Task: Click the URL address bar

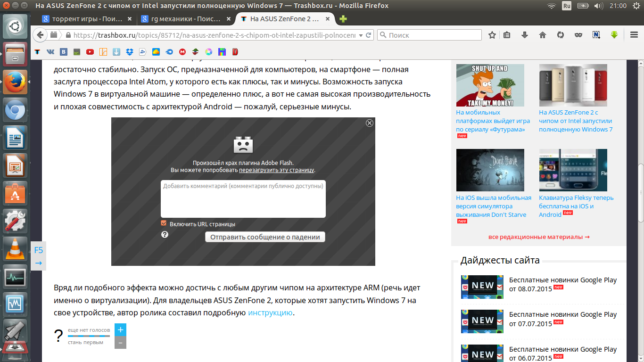Action: pyautogui.click(x=215, y=35)
